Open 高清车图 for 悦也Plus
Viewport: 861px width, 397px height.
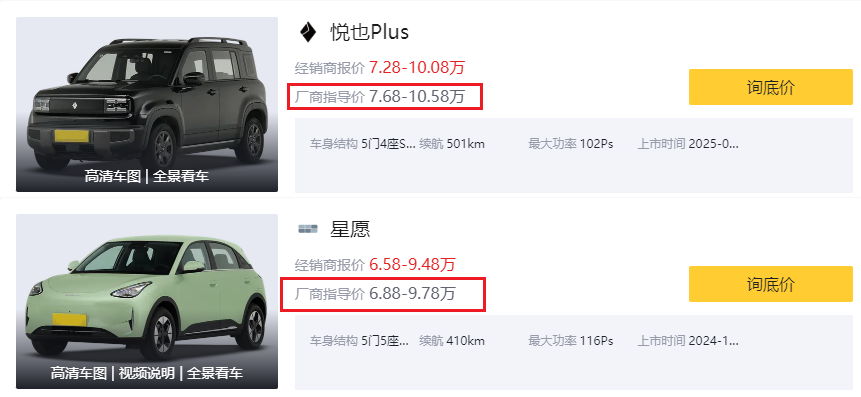112,176
